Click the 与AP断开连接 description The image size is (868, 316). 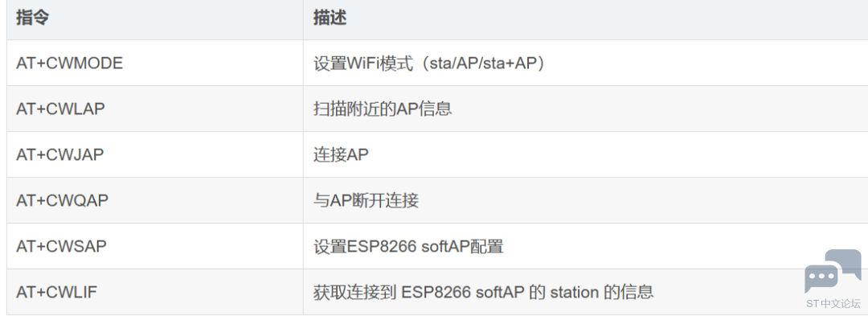(x=366, y=200)
